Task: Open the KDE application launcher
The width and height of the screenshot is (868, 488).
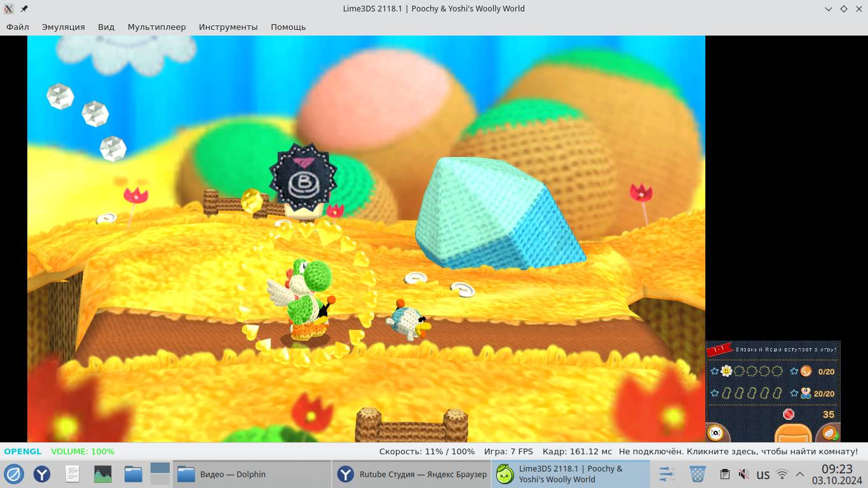Action: pyautogui.click(x=14, y=474)
